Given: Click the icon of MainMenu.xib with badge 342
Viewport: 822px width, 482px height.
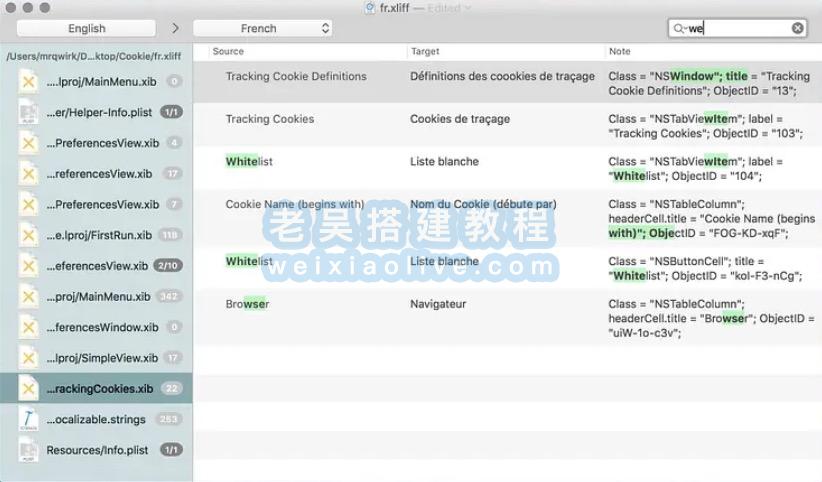Looking at the screenshot, I should coord(28,297).
